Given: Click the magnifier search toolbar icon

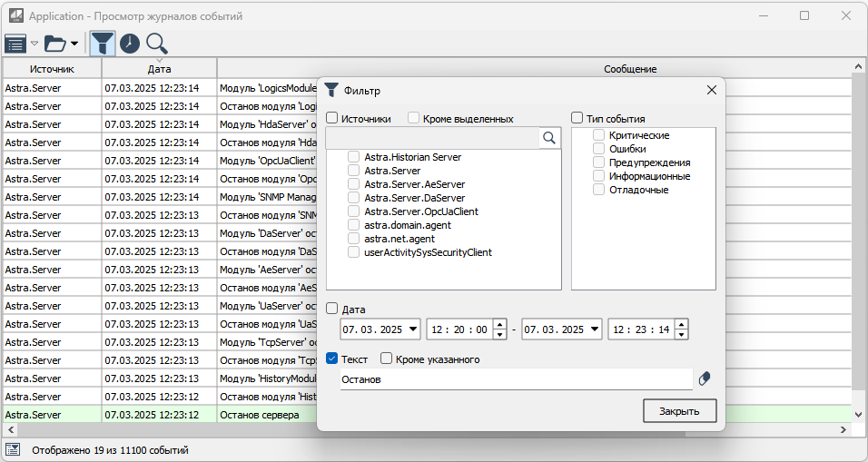Looking at the screenshot, I should (x=157, y=43).
